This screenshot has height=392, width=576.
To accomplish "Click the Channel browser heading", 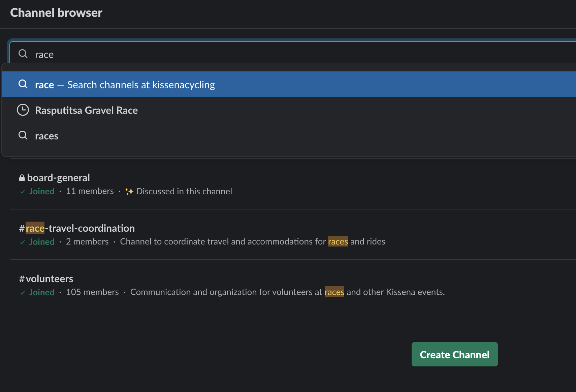I will click(x=56, y=13).
